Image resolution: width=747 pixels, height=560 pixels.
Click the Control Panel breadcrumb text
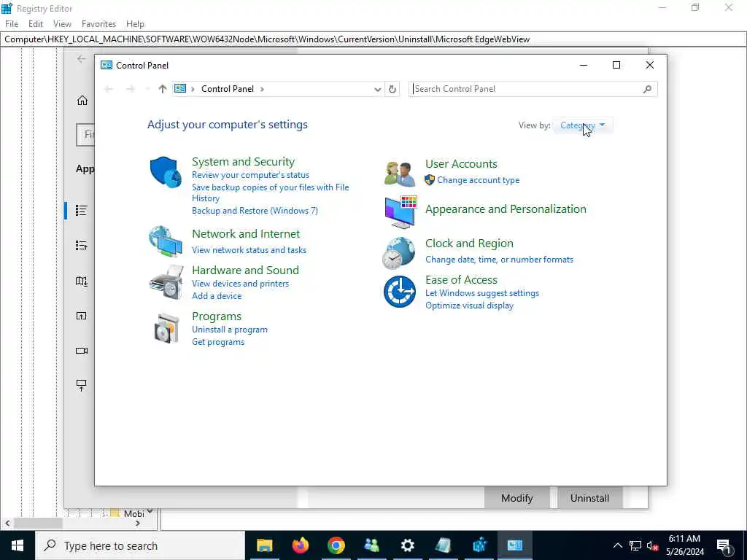[228, 89]
